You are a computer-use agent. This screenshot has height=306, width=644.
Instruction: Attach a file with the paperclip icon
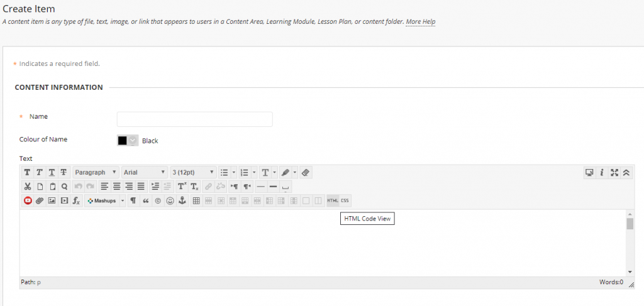40,200
